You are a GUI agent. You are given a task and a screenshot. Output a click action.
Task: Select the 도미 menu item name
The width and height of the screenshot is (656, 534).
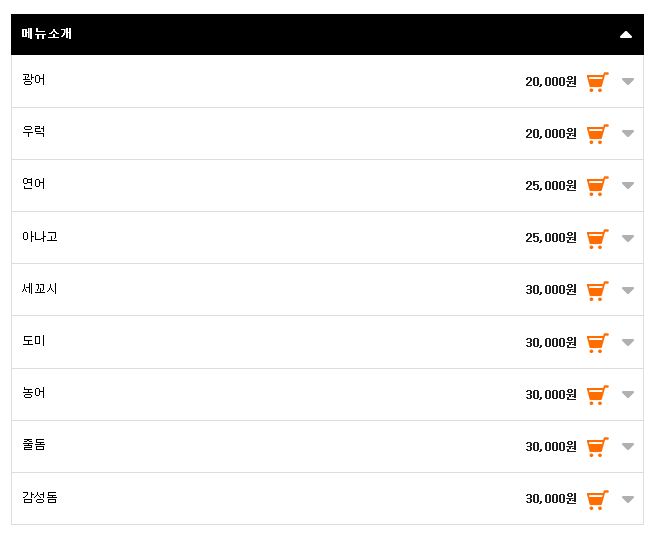pos(33,341)
